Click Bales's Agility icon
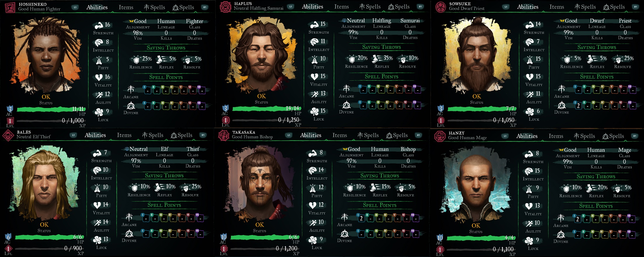 [x=97, y=222]
